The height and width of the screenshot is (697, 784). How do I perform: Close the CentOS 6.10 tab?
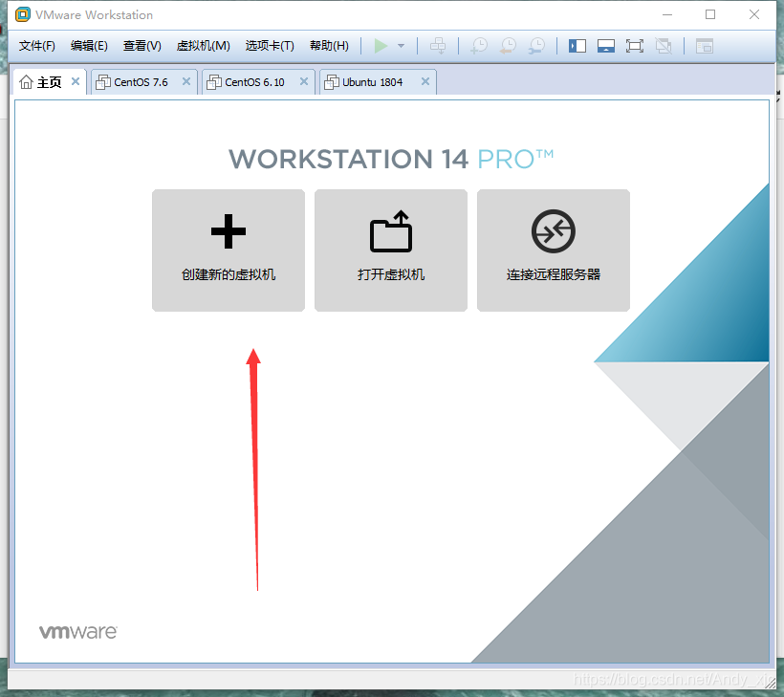pos(304,81)
